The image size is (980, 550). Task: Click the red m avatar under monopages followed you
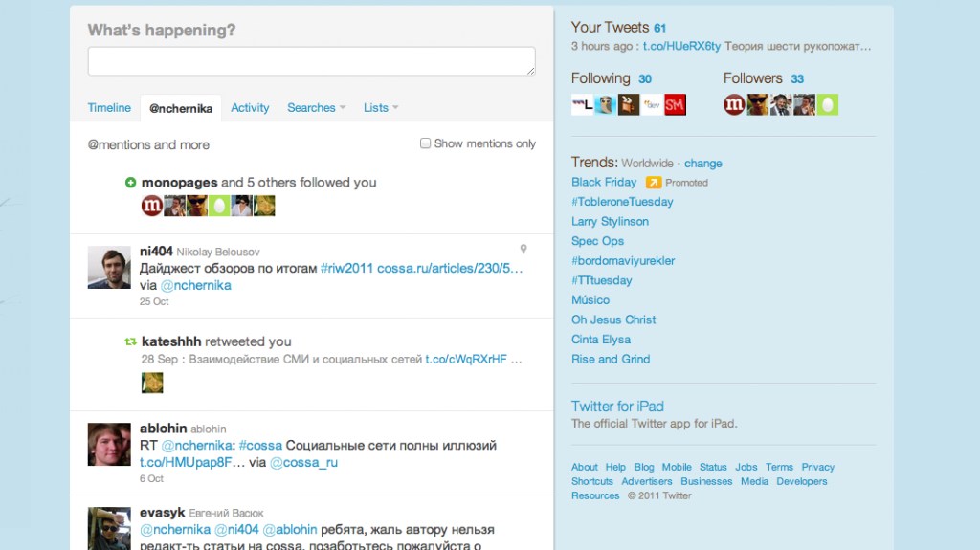152,206
